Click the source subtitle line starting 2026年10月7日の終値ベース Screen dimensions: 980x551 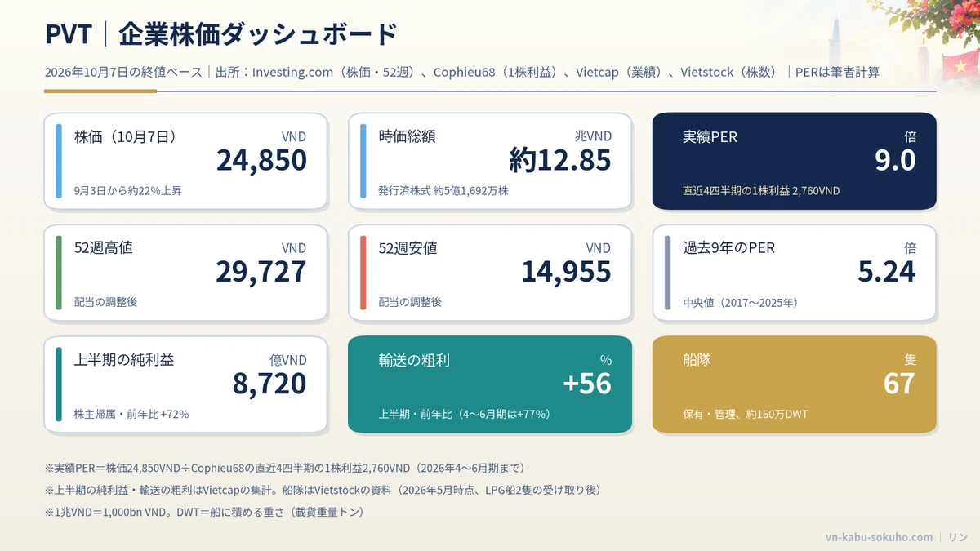[461, 72]
